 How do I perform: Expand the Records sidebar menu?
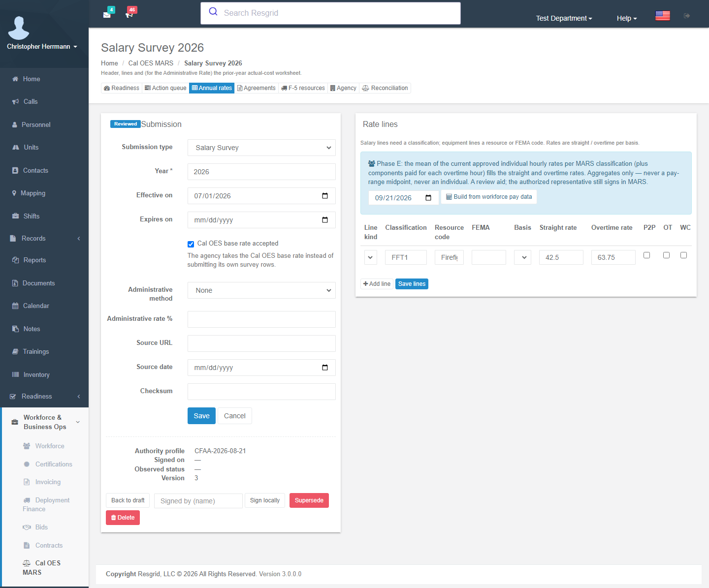(x=44, y=239)
